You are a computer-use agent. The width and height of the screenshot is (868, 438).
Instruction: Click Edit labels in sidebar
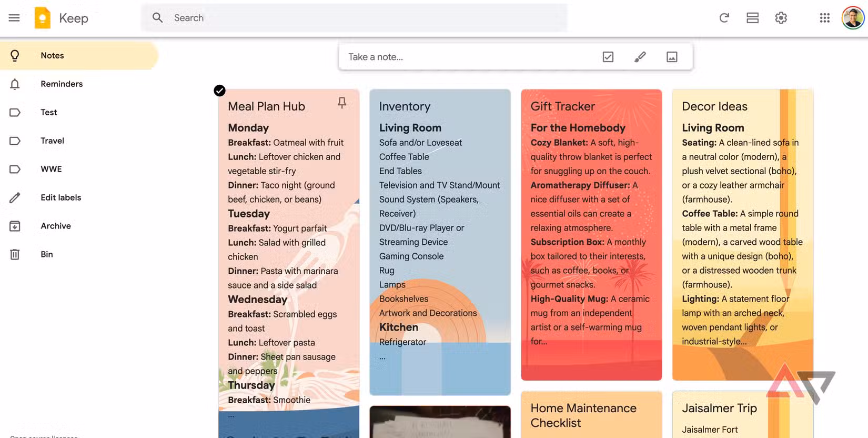[60, 197]
